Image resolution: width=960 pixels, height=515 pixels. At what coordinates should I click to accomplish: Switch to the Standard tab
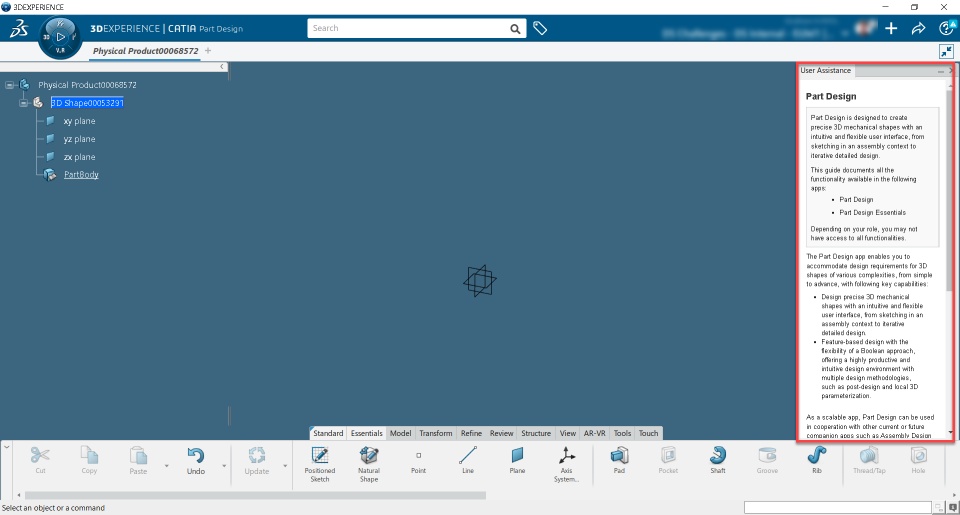(x=328, y=433)
